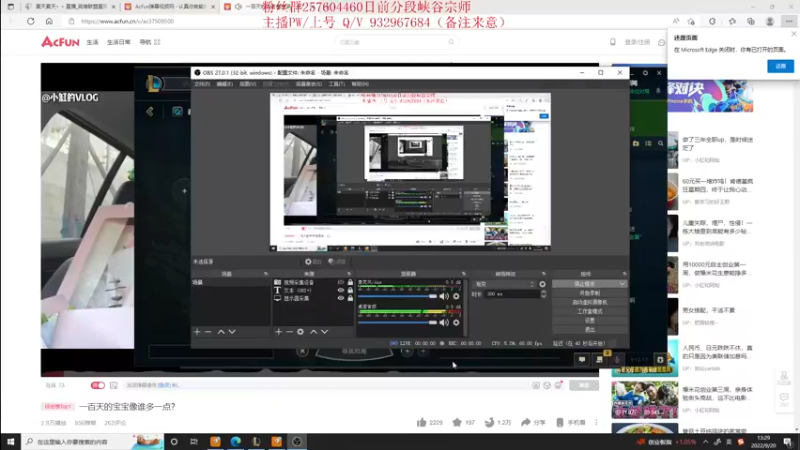Screen dimensions: 800x450
Task: Click 启动虚拟摄像机 button
Action: pos(589,303)
